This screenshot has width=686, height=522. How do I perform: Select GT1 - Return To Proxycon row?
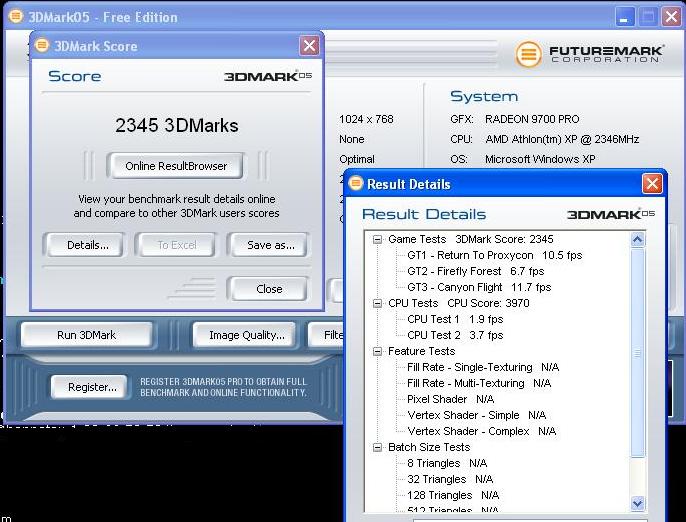coord(494,256)
